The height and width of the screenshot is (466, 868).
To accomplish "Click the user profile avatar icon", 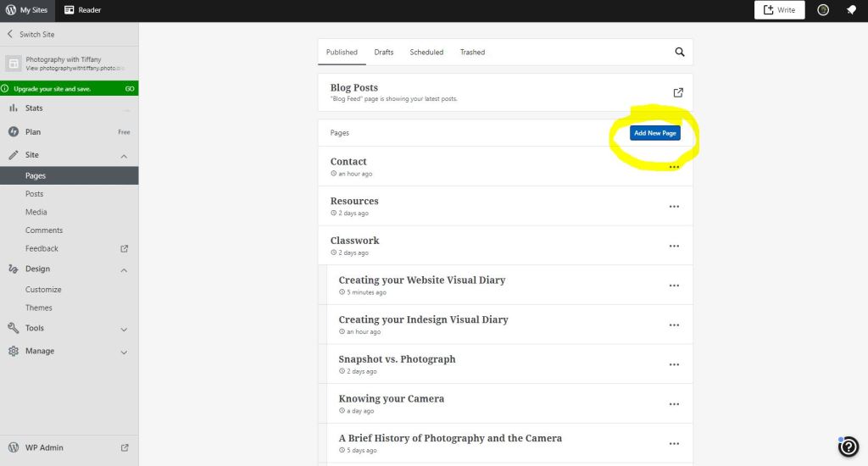I will [822, 10].
